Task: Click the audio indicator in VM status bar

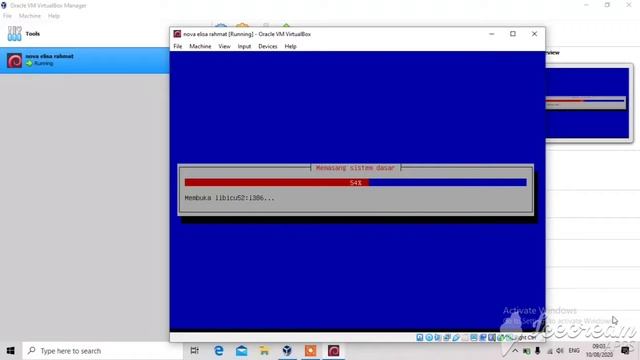Action: 438,338
